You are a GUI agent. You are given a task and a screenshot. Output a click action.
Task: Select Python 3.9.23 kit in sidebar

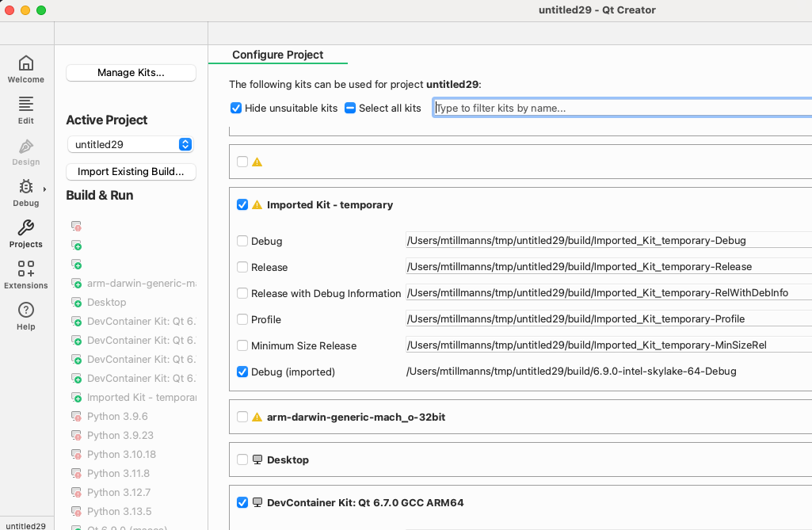(x=120, y=436)
